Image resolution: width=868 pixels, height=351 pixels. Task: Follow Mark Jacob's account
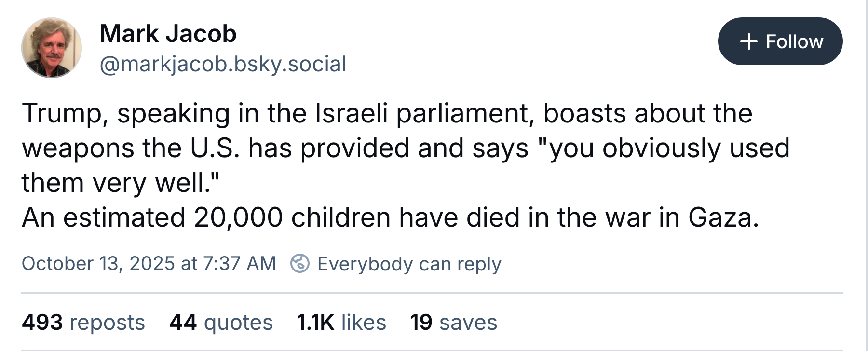point(780,41)
